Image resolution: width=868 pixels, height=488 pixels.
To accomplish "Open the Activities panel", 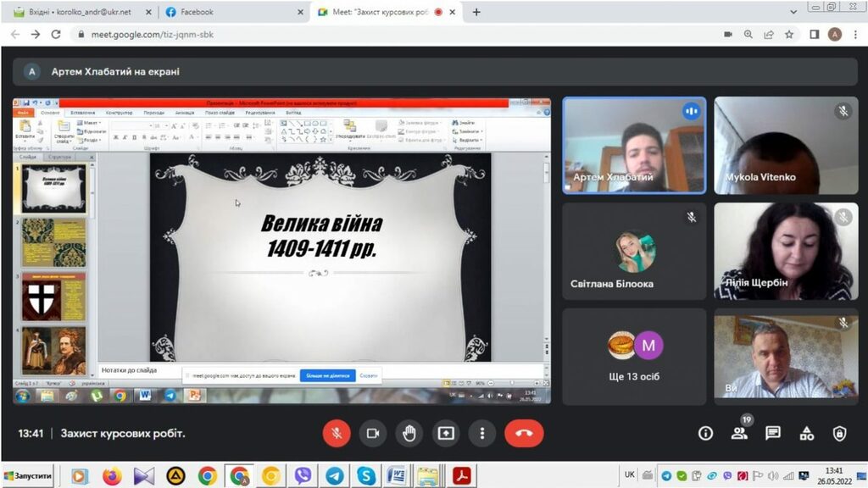I will [x=807, y=433].
